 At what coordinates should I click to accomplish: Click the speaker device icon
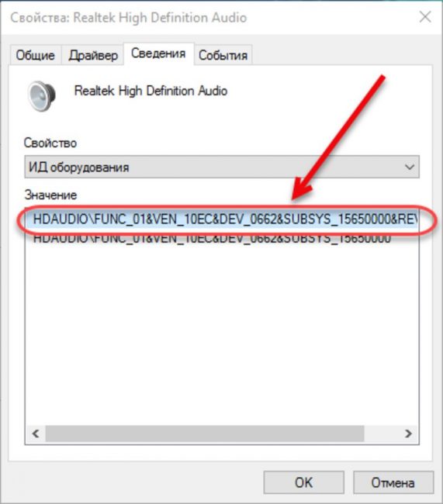tap(41, 96)
